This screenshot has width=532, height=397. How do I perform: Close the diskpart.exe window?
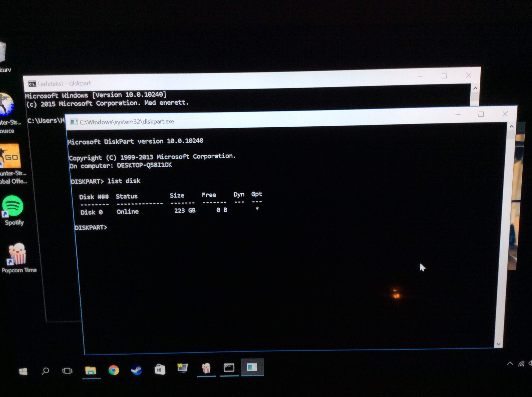click(505, 114)
